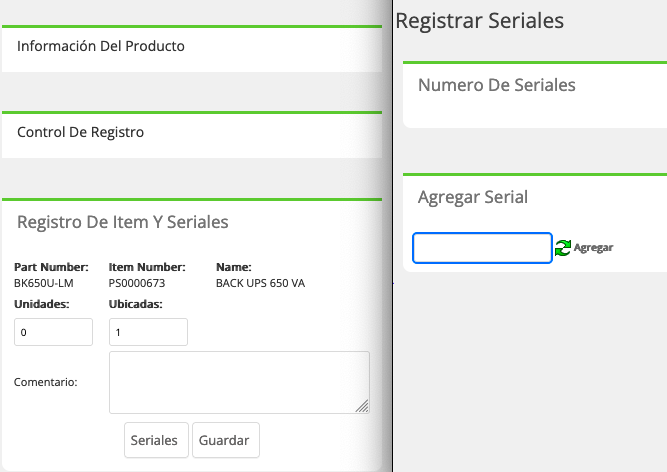Click the Part Number label
The image size is (667, 472).
coord(51,267)
